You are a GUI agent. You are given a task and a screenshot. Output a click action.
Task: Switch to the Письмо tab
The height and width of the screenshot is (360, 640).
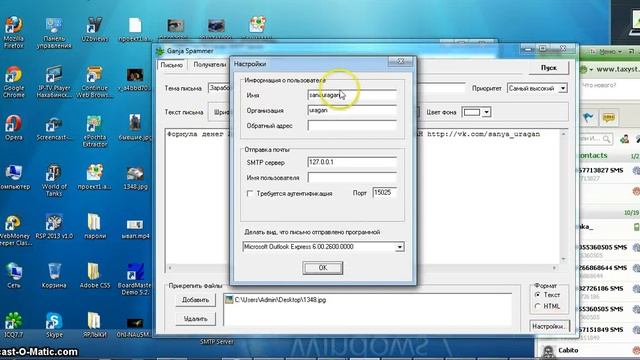click(x=171, y=65)
